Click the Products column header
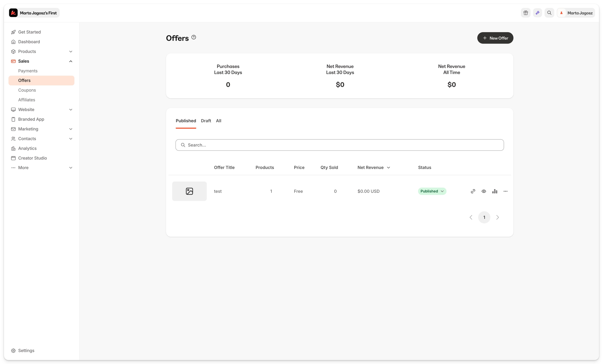 click(x=265, y=167)
